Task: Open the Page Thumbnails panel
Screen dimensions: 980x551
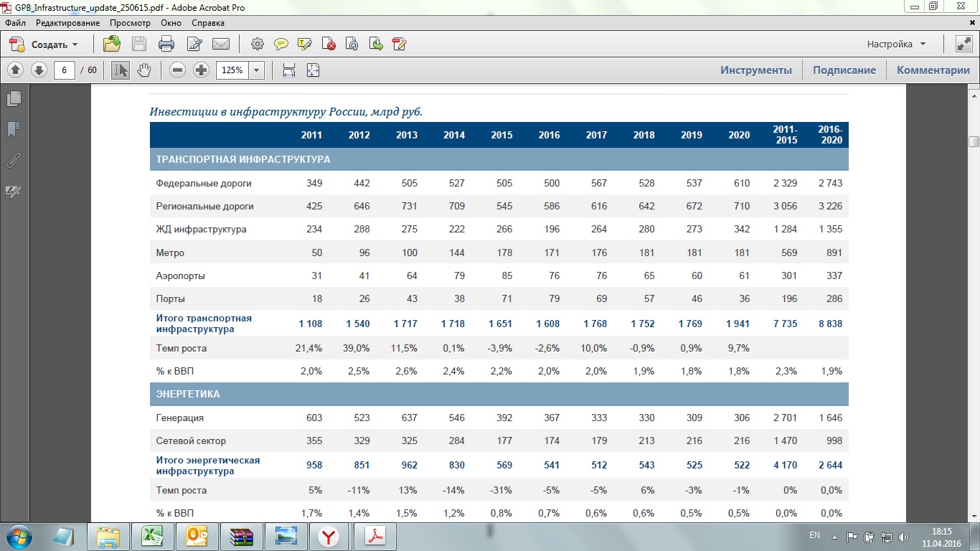Action: point(14,99)
